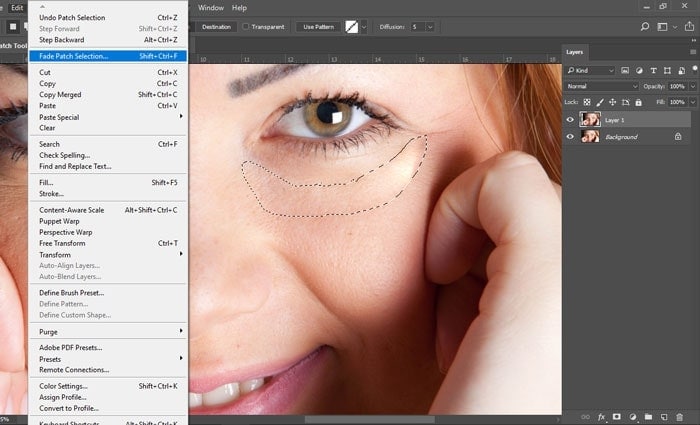Open the workspace switcher dropdown arrow

(x=675, y=27)
